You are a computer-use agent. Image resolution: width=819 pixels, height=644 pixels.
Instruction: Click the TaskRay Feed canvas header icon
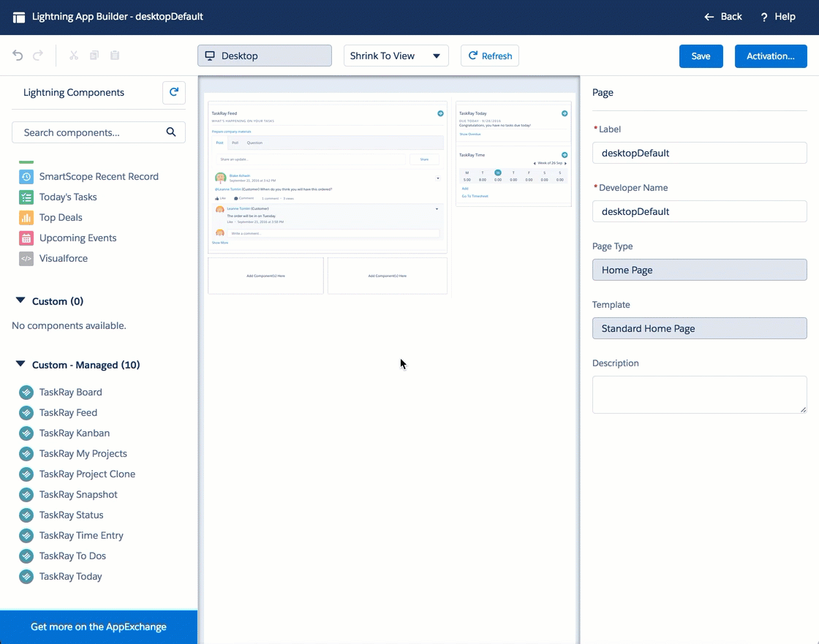[x=440, y=113]
